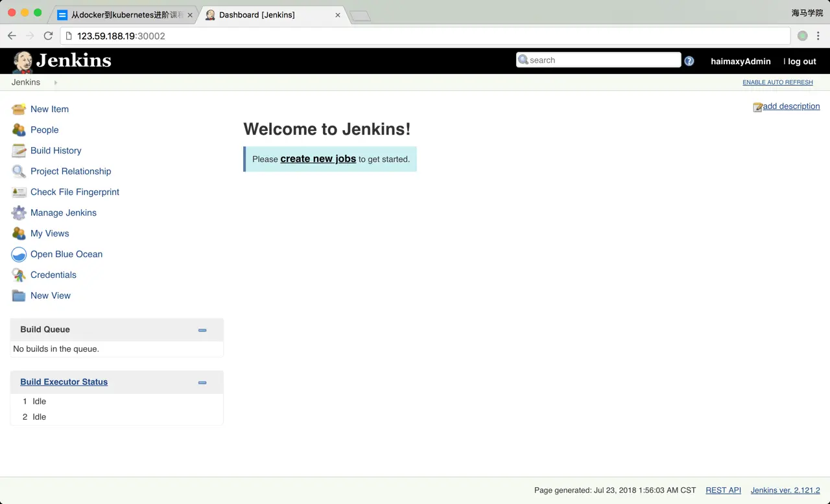This screenshot has height=504, width=830.
Task: Open Build Executor Status details
Action: point(64,382)
